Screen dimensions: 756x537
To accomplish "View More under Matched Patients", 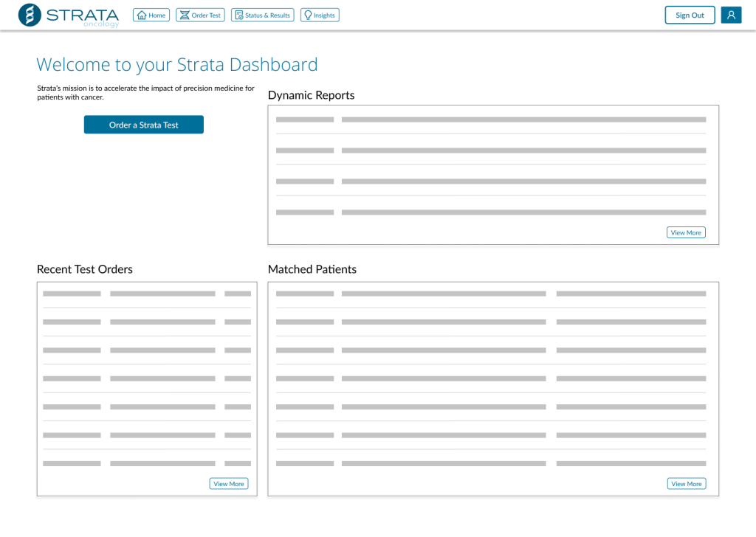I will click(x=686, y=484).
